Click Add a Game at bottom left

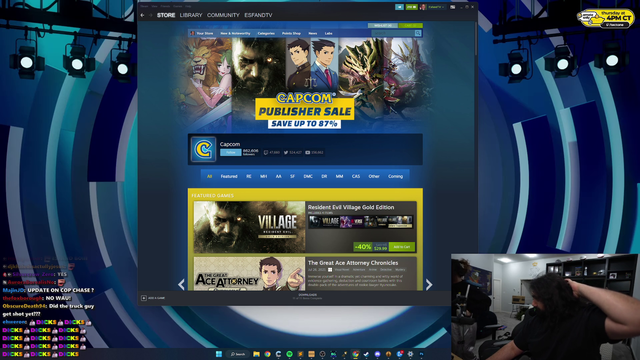point(153,298)
